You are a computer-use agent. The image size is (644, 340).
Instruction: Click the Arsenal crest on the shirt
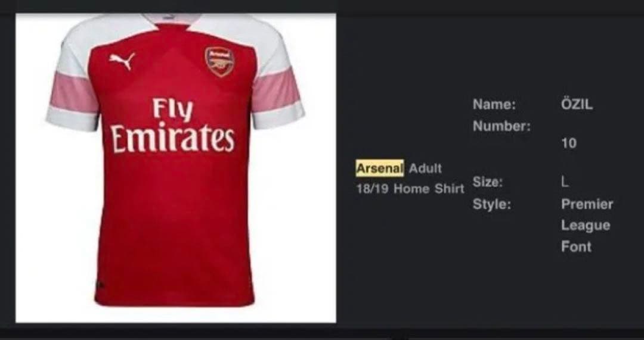219,61
